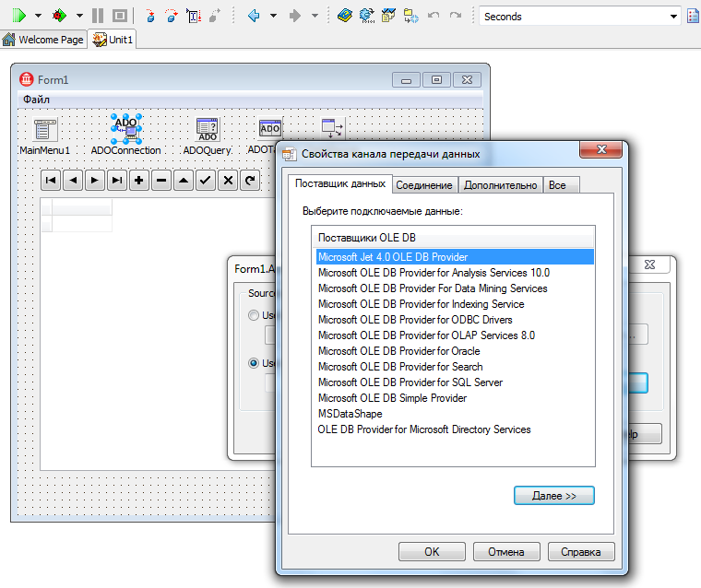Select the second radio button in the Source group

click(254, 363)
